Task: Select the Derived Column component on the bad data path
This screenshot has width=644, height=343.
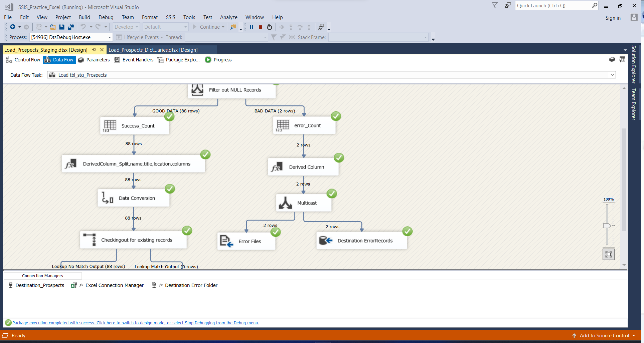Action: [x=303, y=167]
